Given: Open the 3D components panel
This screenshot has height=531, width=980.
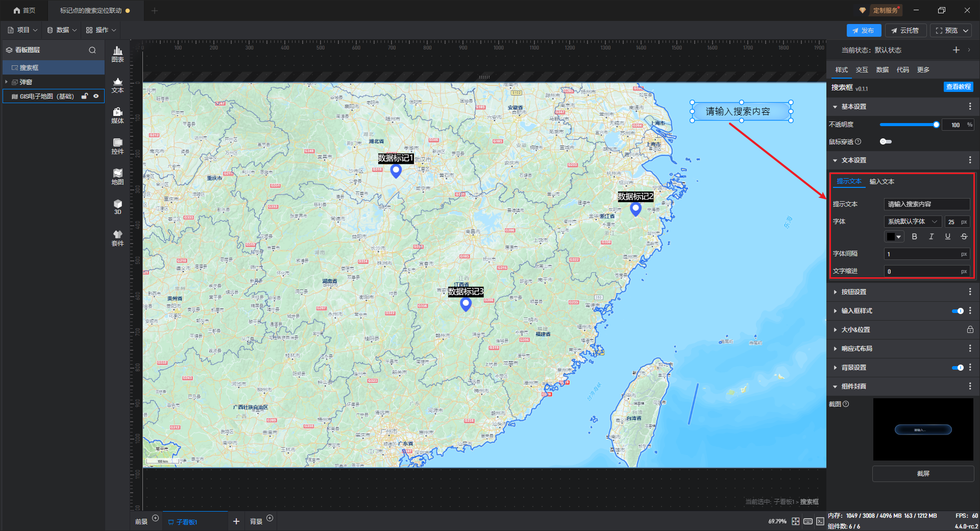Looking at the screenshot, I should [x=117, y=207].
